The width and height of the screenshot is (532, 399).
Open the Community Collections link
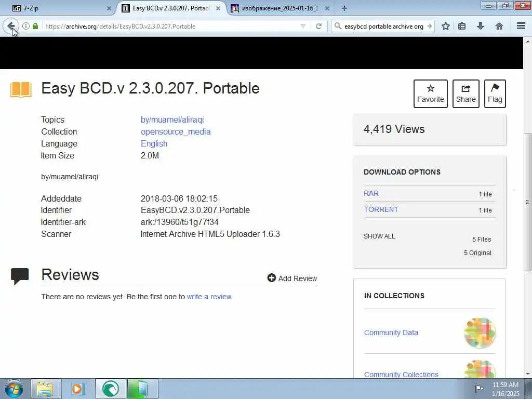(401, 374)
